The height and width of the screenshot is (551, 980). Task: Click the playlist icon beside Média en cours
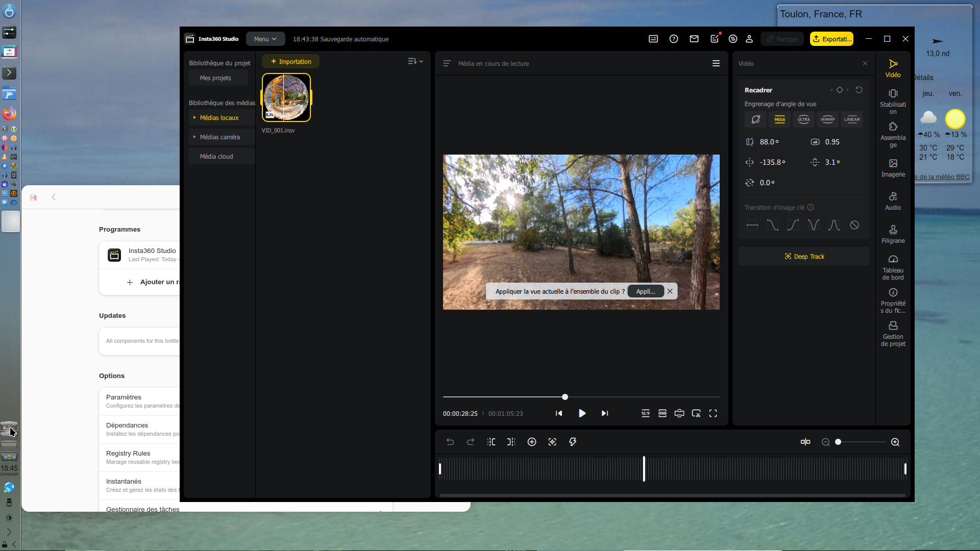point(447,63)
